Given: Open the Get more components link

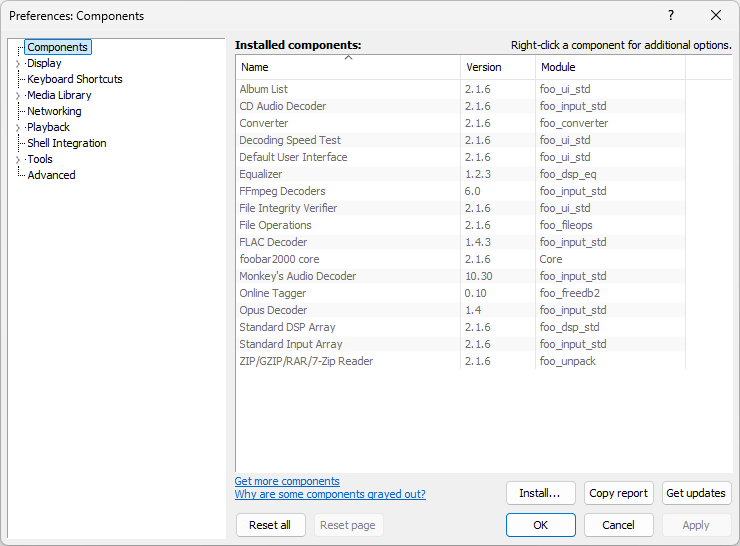Looking at the screenshot, I should [287, 481].
